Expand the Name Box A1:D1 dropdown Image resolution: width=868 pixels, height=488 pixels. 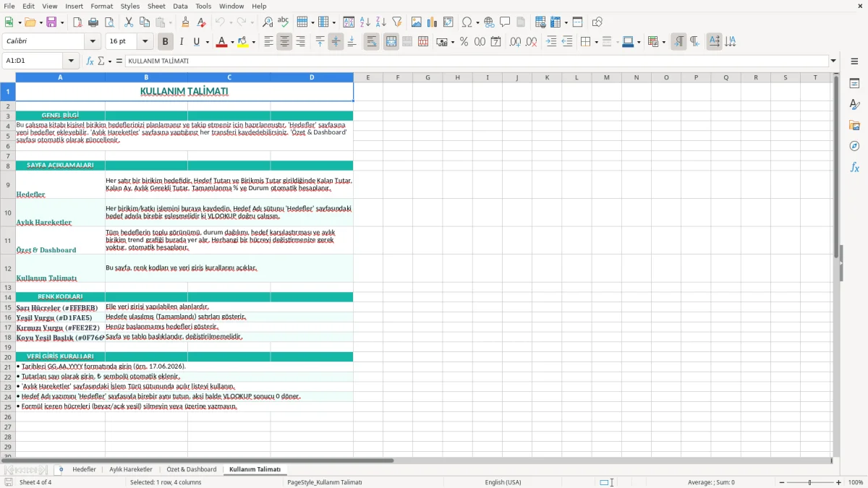71,61
